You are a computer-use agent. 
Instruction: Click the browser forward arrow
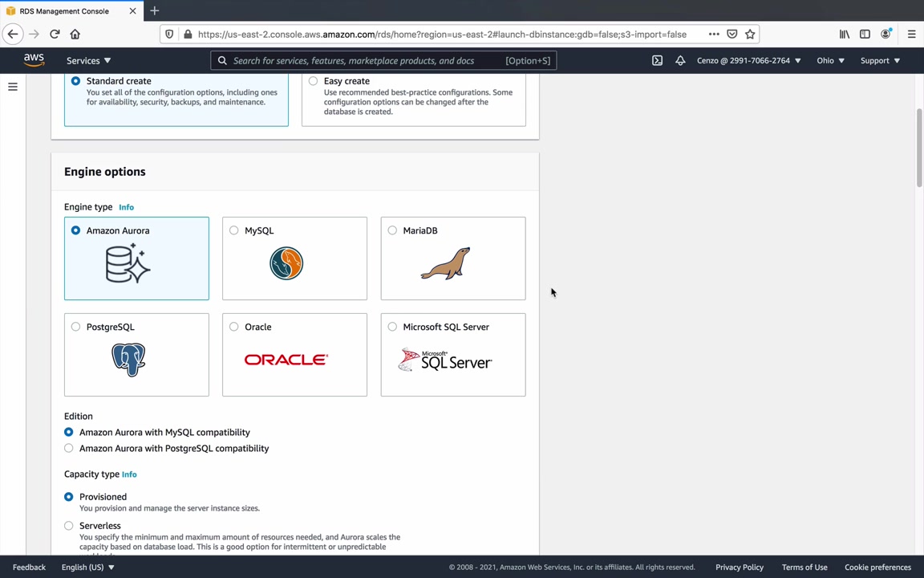(x=34, y=35)
